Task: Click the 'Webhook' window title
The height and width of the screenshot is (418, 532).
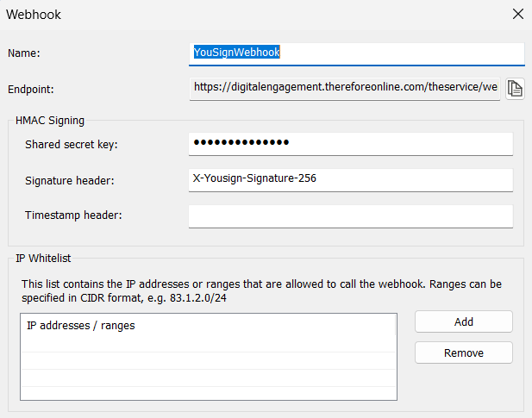Action: pyautogui.click(x=34, y=15)
